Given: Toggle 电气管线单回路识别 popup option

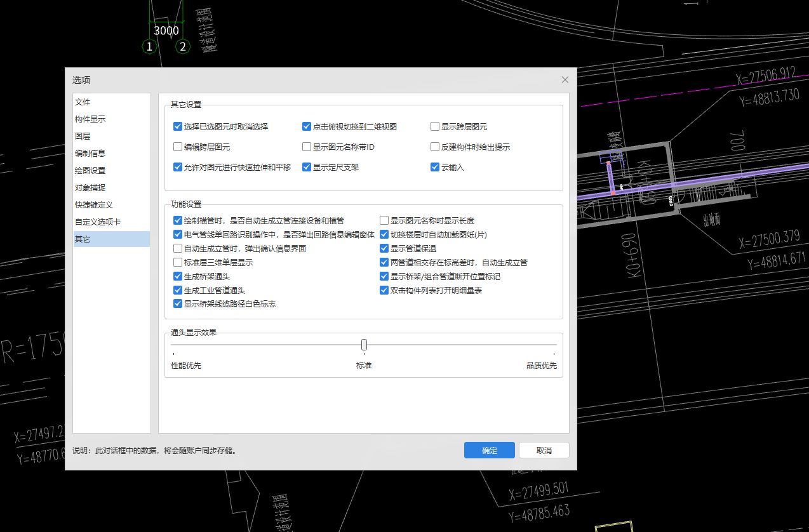Looking at the screenshot, I should pos(178,234).
